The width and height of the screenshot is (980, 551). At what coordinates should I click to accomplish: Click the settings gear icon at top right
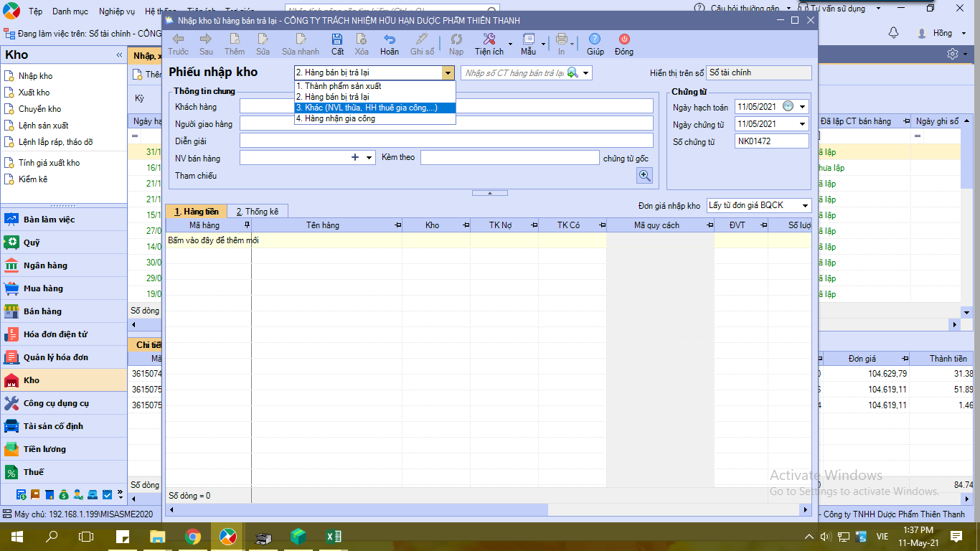(x=953, y=54)
